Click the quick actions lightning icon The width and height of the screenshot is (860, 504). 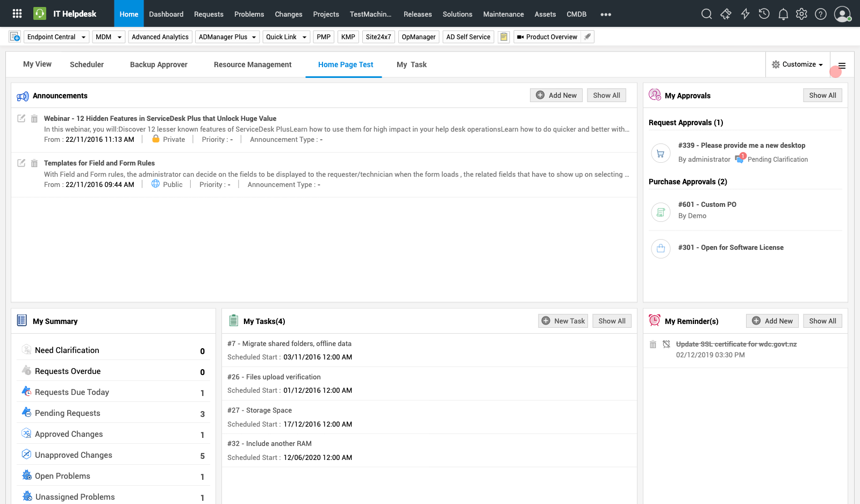[745, 14]
